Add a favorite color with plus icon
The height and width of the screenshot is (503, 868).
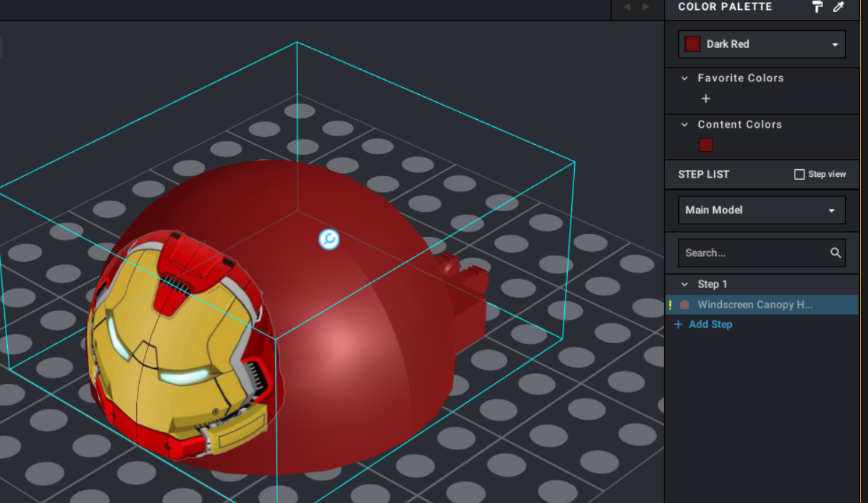coord(706,98)
